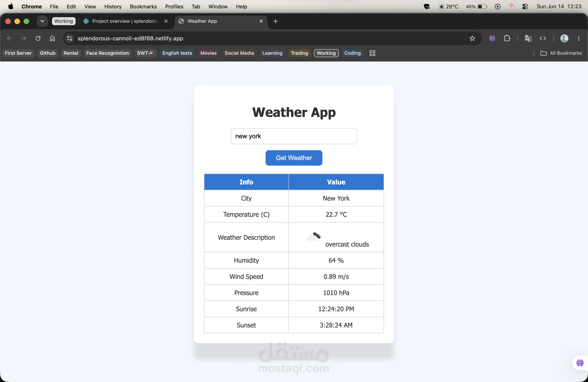
Task: Click the colorful swirl menu bar icon
Action: pos(511,6)
